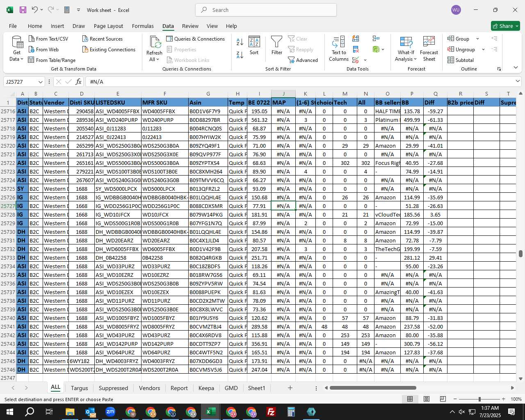Click Remove Duplicates icon
525x420 pixels.
click(356, 50)
